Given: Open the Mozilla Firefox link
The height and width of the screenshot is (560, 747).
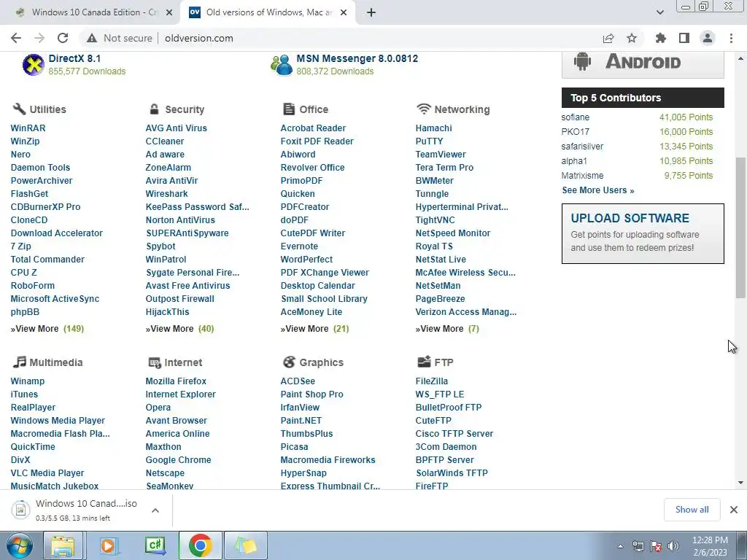Looking at the screenshot, I should (x=176, y=381).
